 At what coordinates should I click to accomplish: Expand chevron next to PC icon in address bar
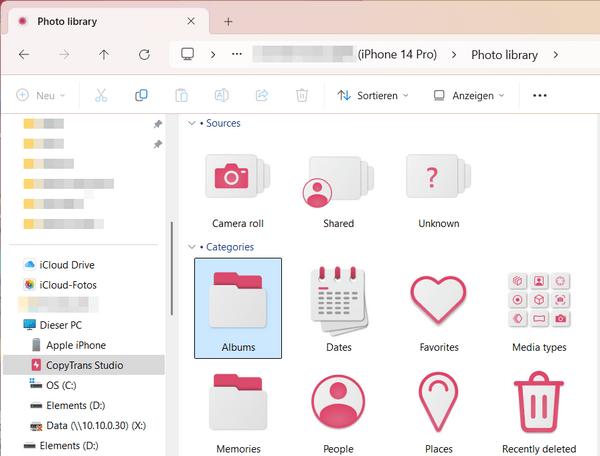click(x=213, y=55)
